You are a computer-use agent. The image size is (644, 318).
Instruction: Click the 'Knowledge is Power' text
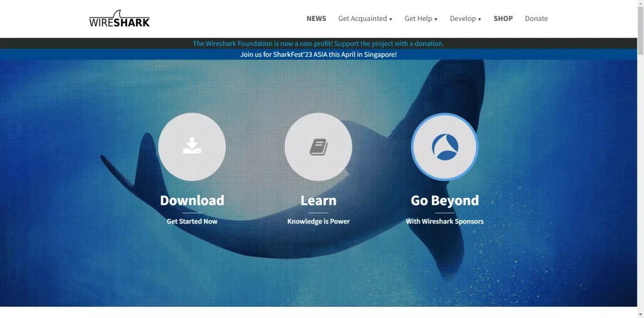[318, 222]
